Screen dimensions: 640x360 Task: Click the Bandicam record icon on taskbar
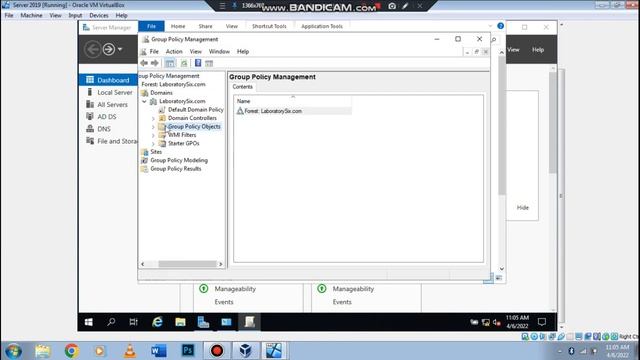click(217, 351)
